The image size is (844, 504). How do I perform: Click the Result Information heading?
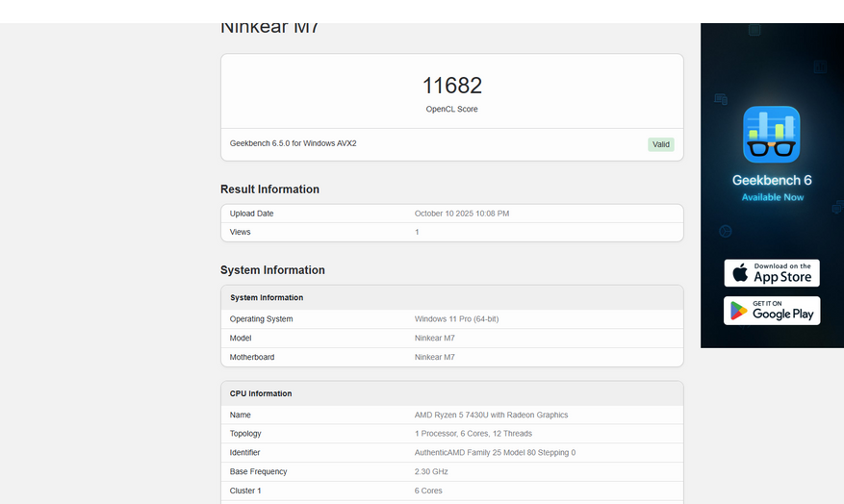pyautogui.click(x=269, y=189)
